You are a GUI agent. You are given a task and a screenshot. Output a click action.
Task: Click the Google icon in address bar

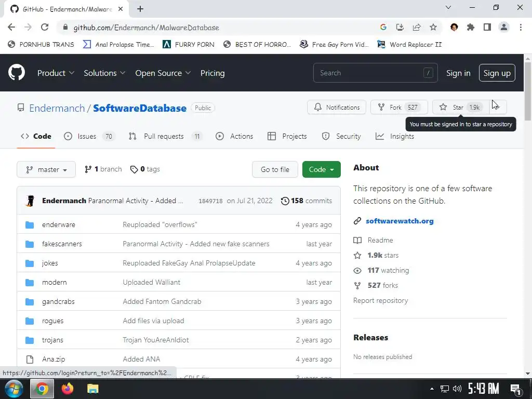tap(383, 27)
